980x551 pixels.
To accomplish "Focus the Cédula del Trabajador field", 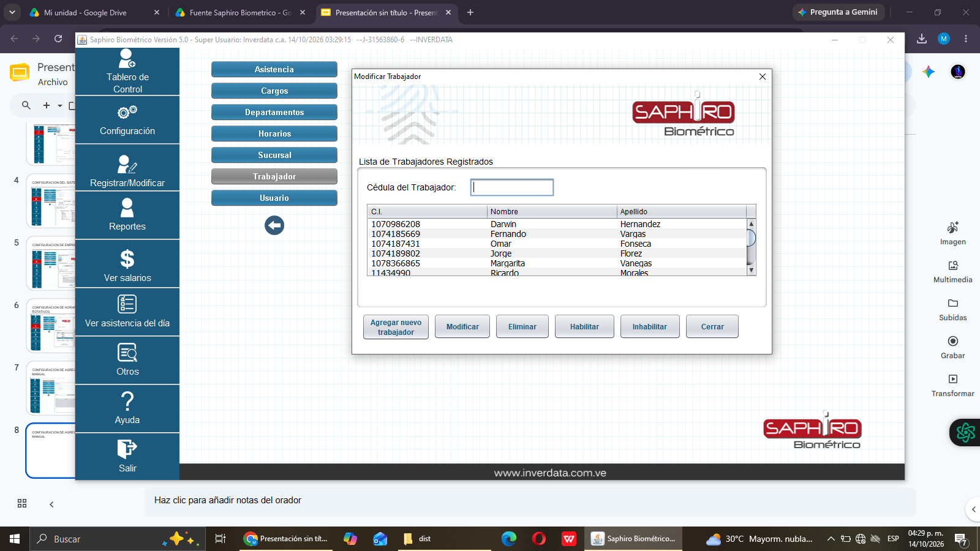I will [512, 187].
